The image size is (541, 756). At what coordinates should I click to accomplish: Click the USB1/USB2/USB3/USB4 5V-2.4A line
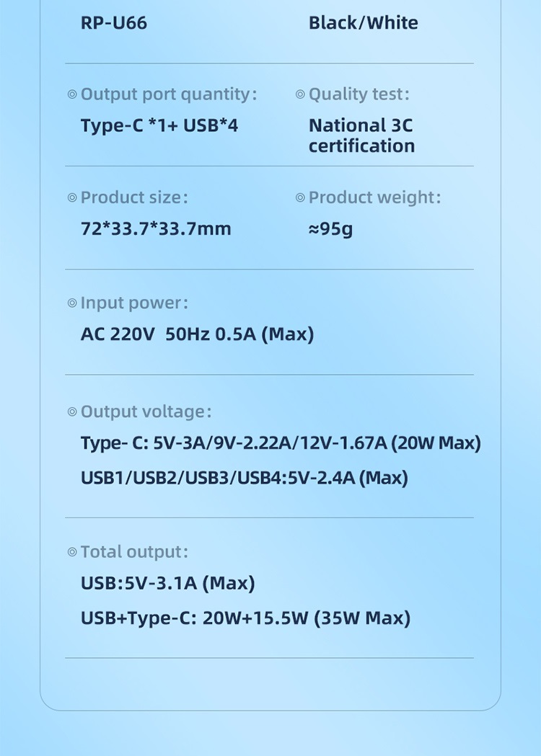pyautogui.click(x=244, y=477)
